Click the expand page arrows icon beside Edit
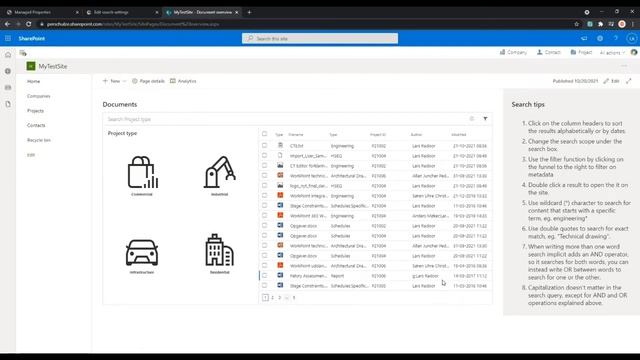 point(629,81)
